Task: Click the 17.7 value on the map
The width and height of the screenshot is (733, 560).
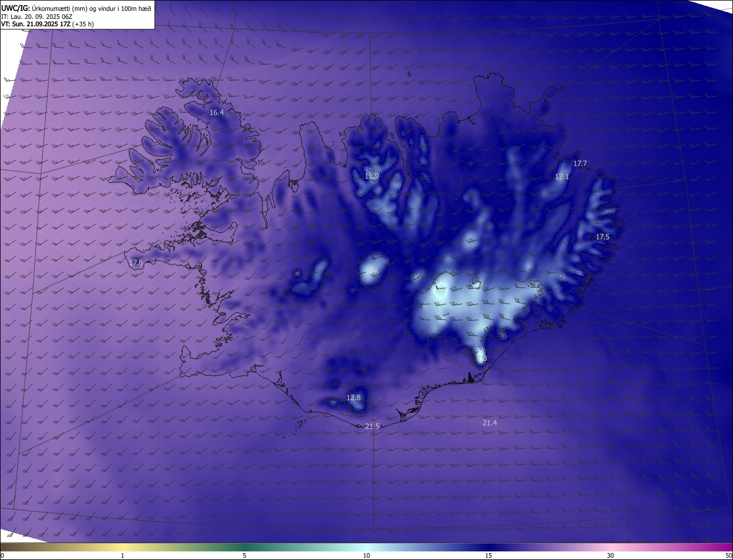Action: 580,164
